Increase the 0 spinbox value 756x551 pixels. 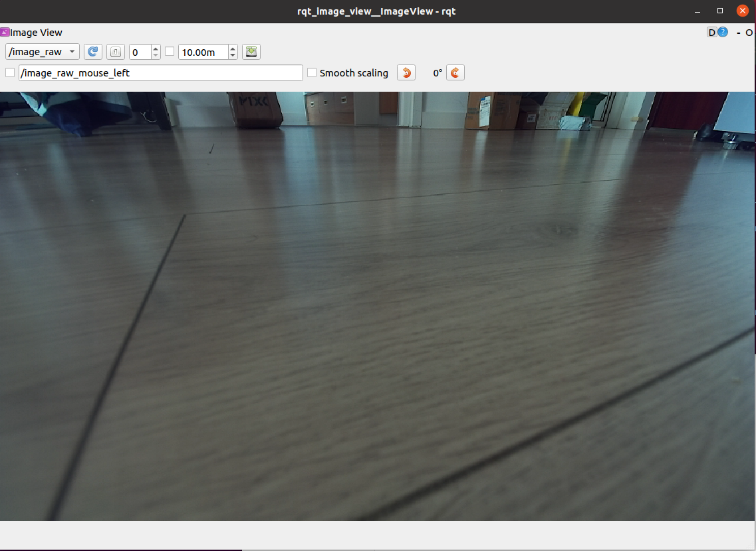click(156, 49)
